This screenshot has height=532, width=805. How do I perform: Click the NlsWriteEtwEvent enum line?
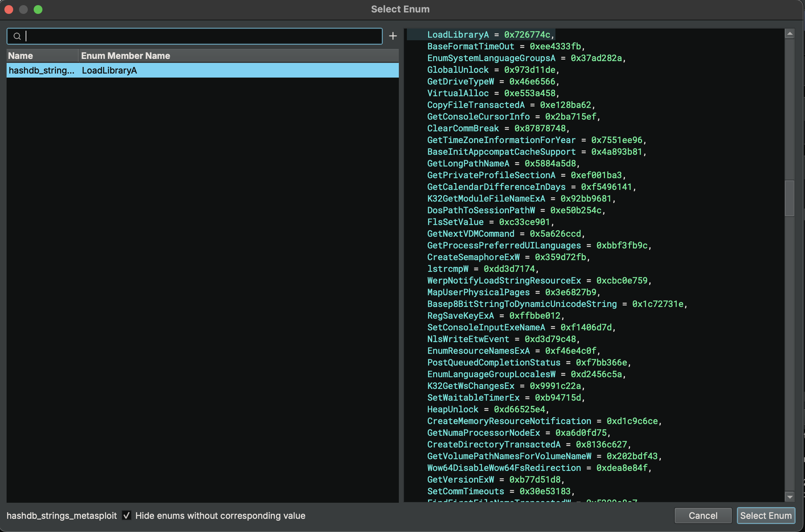tap(503, 339)
